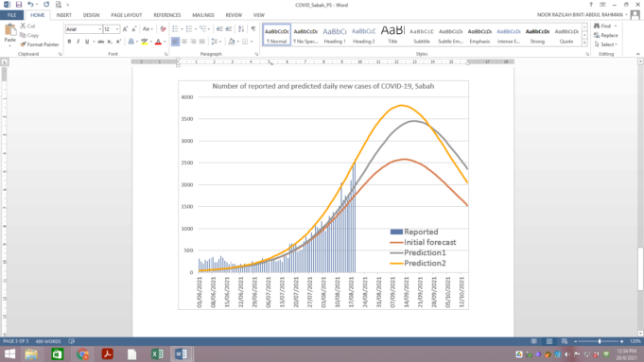Viewport: 644px width, 362px height.
Task: Decrease paragraph indent
Action: (219, 29)
